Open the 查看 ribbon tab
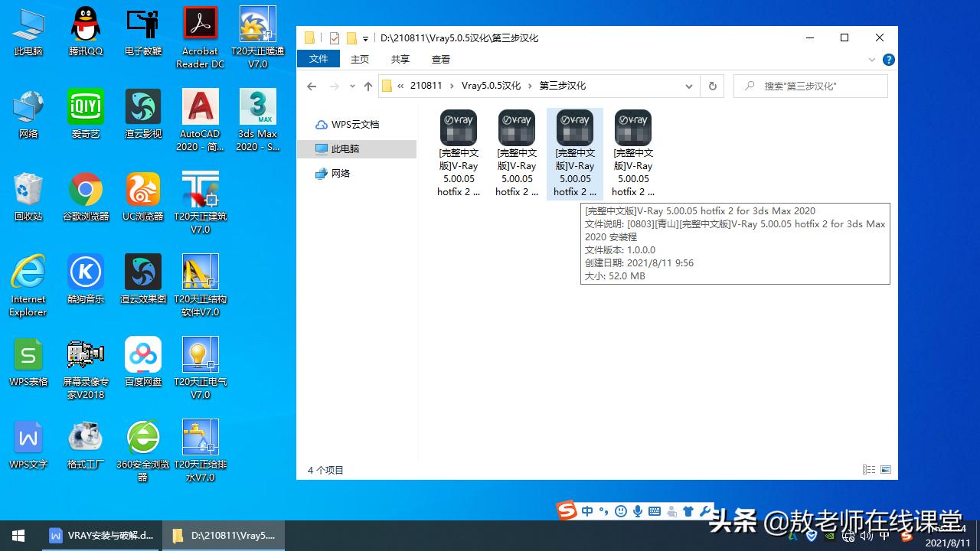 440,59
